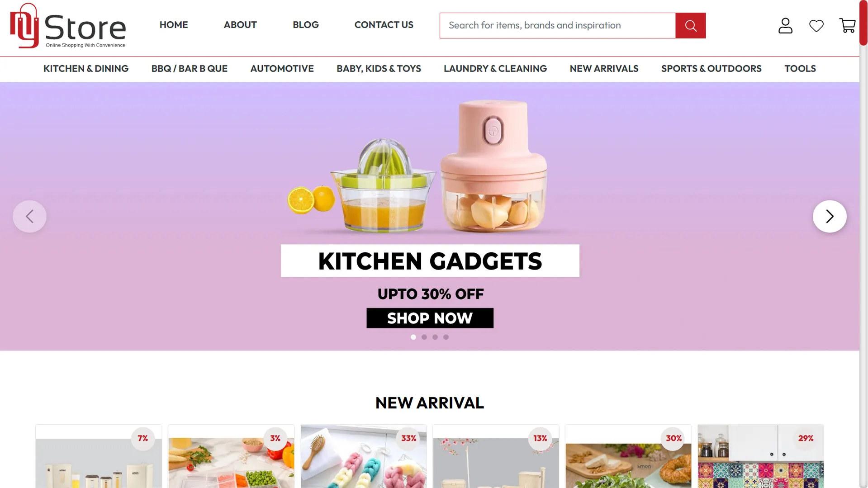Image resolution: width=868 pixels, height=488 pixels.
Task: Click the Store logo
Action: pyautogui.click(x=68, y=26)
